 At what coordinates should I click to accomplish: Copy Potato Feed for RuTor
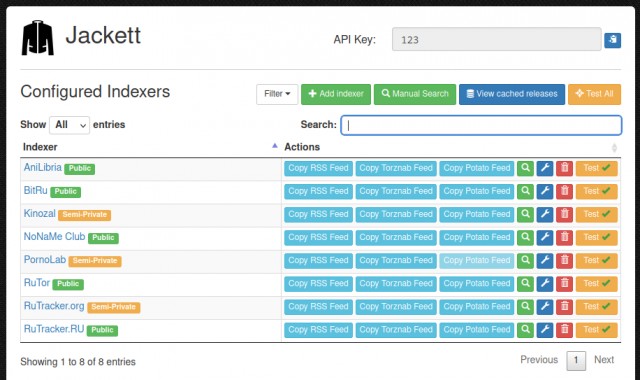(477, 283)
